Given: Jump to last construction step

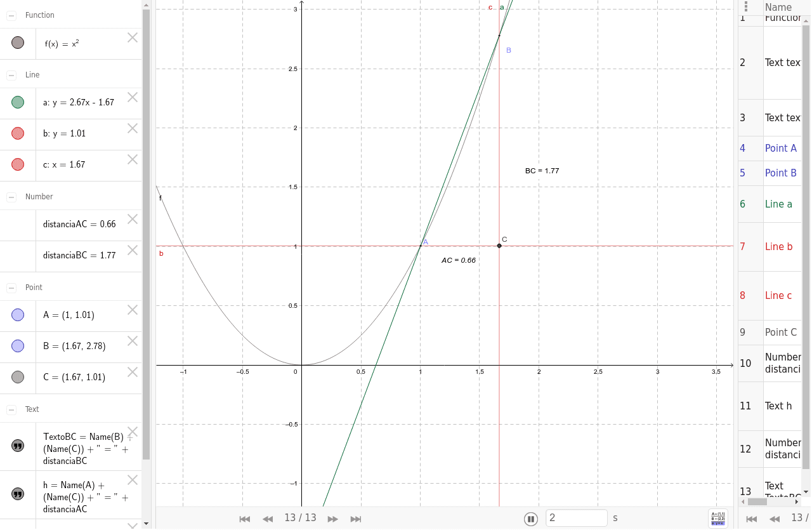Looking at the screenshot, I should [356, 519].
